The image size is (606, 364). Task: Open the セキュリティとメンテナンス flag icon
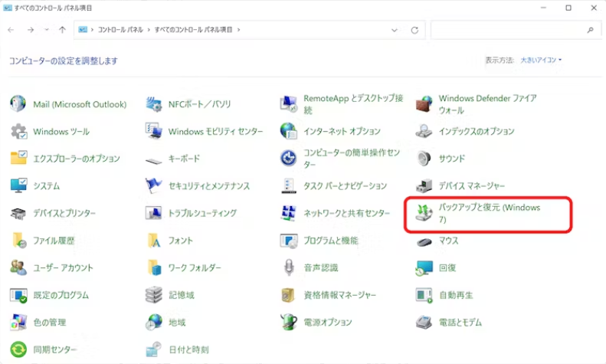pyautogui.click(x=153, y=186)
